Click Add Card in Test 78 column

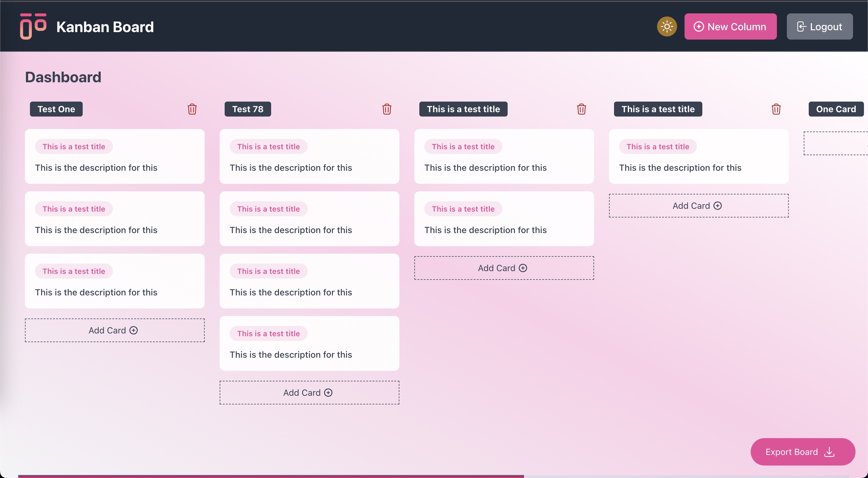[309, 392]
